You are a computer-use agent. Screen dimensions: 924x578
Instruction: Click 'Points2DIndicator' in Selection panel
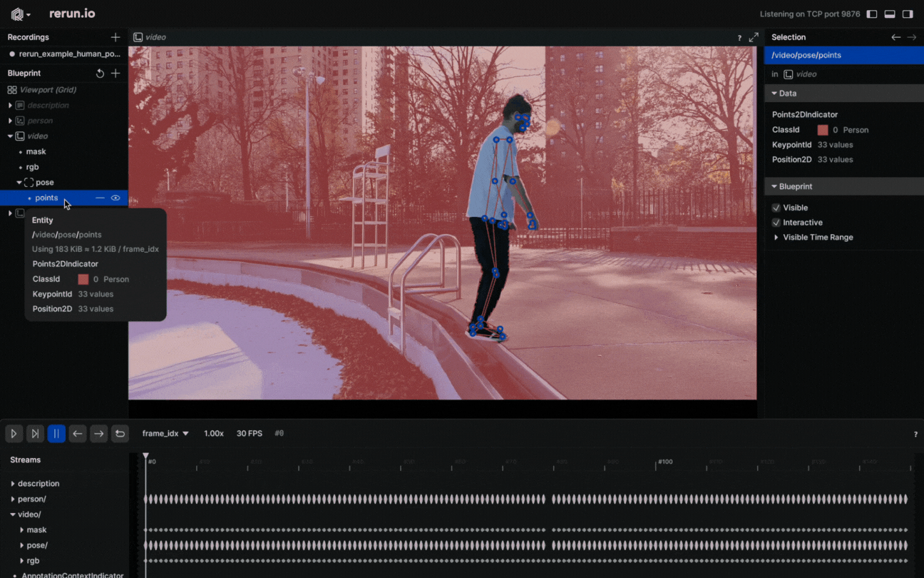click(x=805, y=115)
